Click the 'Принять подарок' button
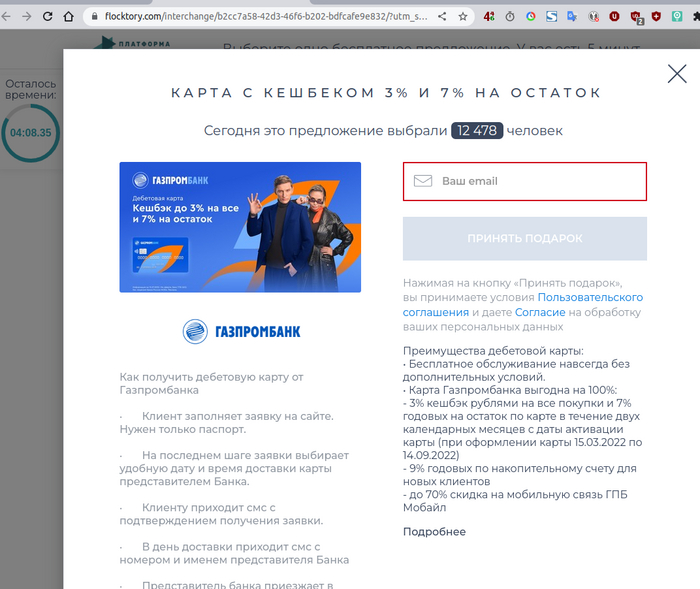Image resolution: width=700 pixels, height=589 pixels. (525, 238)
